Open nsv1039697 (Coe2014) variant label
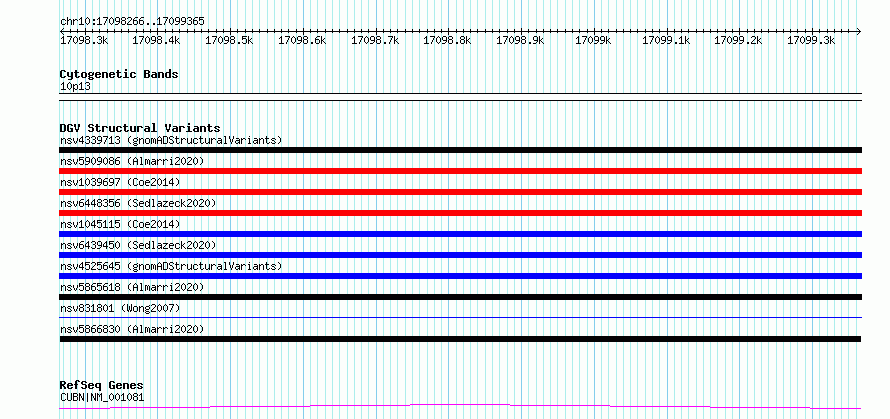The width and height of the screenshot is (890, 419). coord(120,182)
